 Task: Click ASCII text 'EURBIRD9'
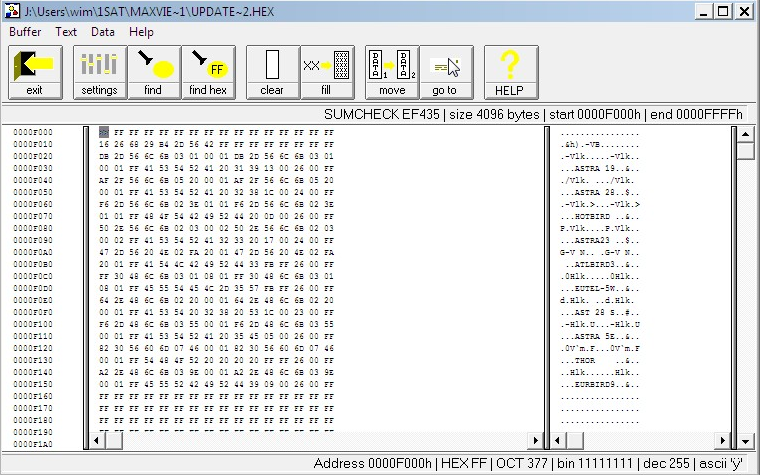pyautogui.click(x=594, y=385)
